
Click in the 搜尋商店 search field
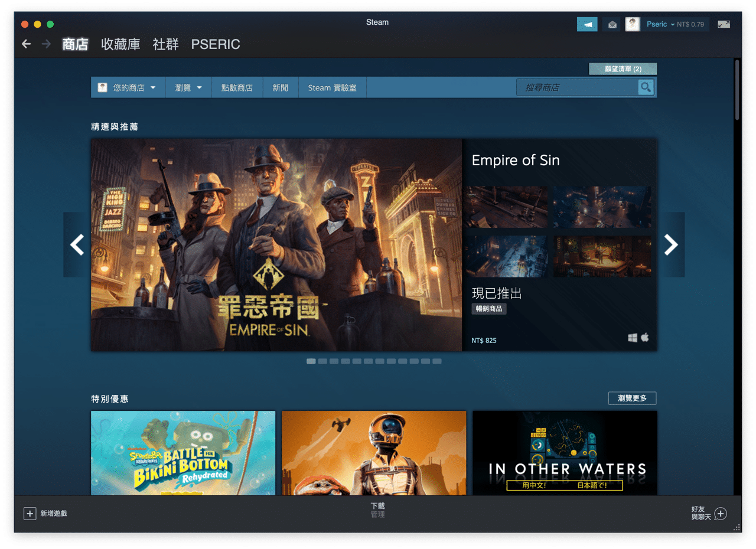coord(577,87)
